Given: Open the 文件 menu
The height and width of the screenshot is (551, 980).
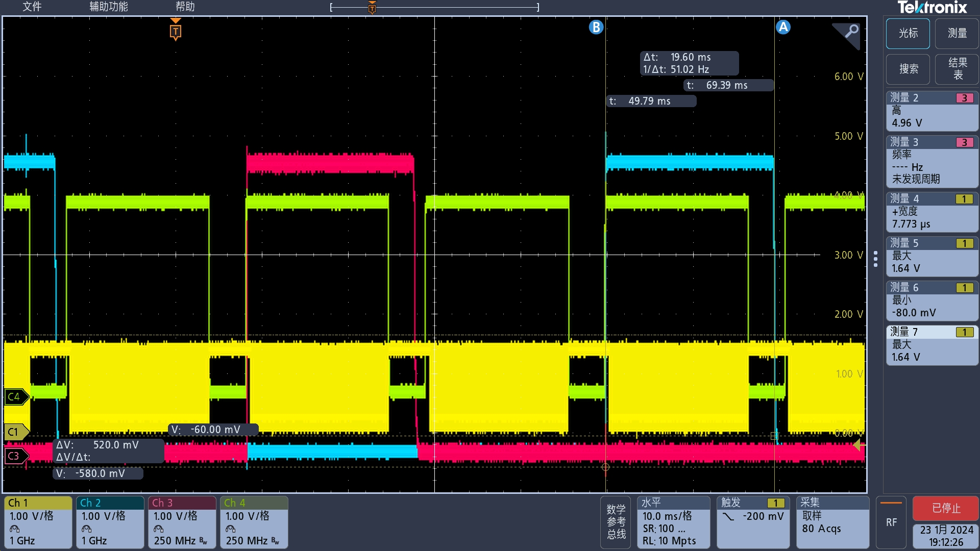Looking at the screenshot, I should [x=32, y=7].
